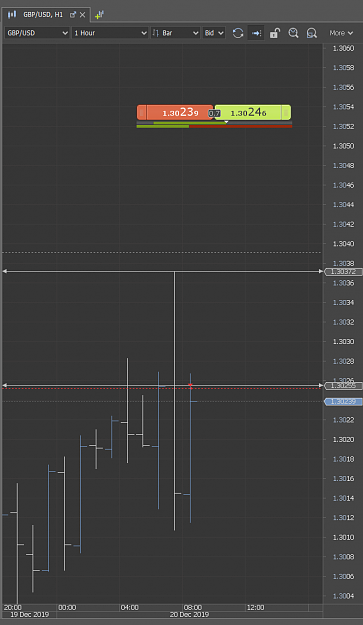
Task: Click the 1.30255 horizontal line price label
Action: (343, 385)
